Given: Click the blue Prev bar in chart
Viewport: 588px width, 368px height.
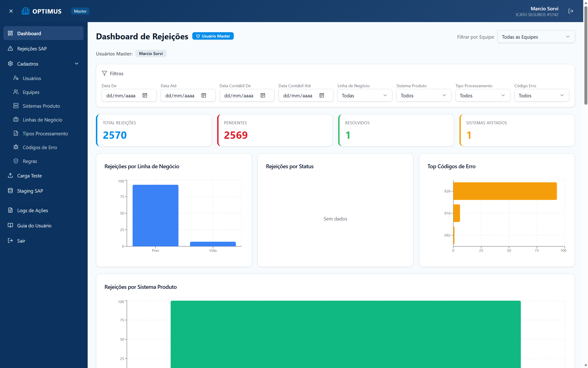Looking at the screenshot, I should pos(156,215).
